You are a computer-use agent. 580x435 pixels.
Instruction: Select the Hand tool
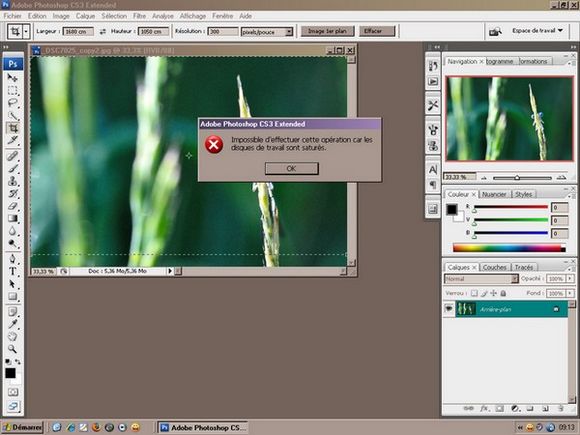(x=12, y=337)
